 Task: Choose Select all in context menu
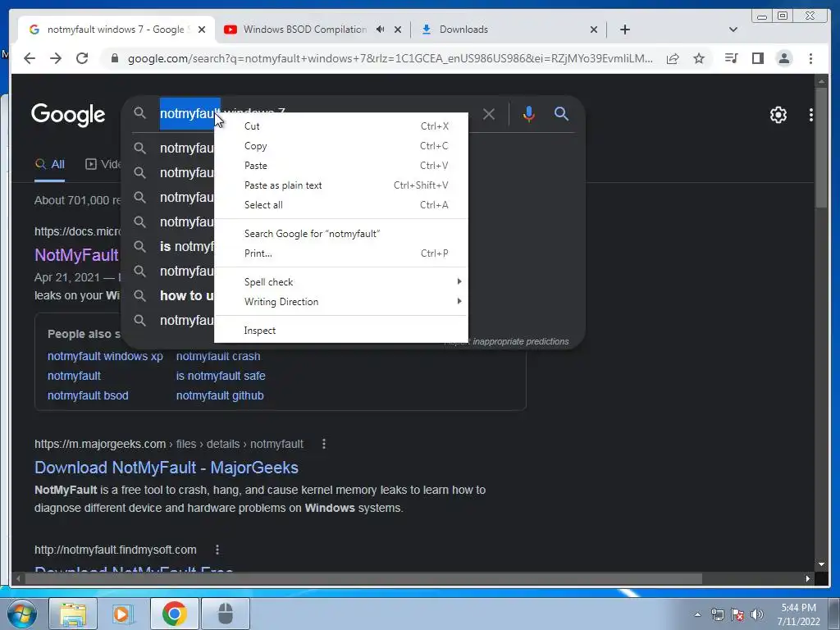point(341,204)
